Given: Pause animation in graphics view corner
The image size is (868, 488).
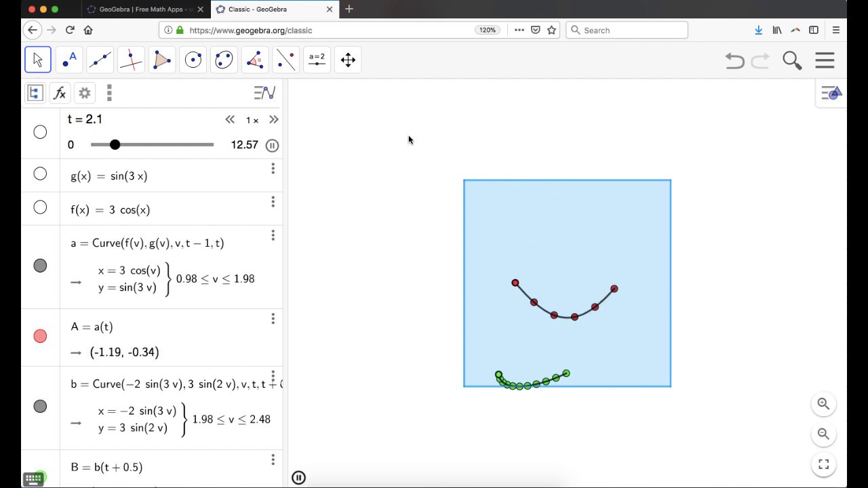Looking at the screenshot, I should coord(298,478).
